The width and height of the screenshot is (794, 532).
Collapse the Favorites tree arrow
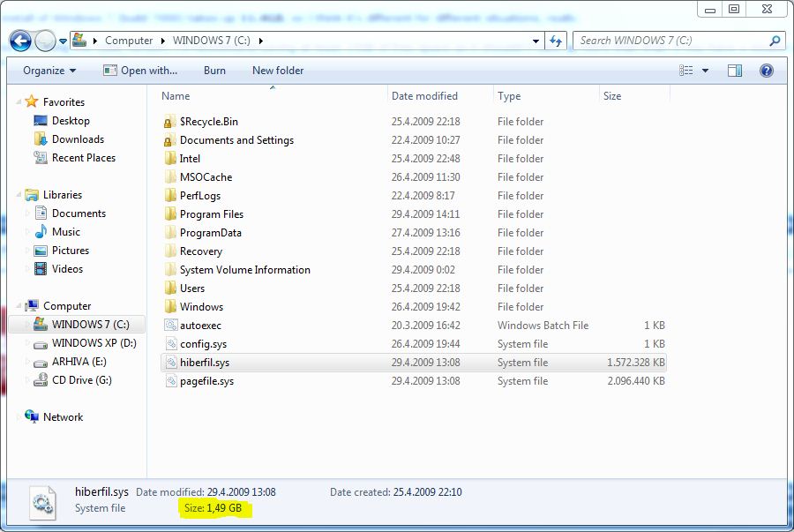pyautogui.click(x=19, y=101)
